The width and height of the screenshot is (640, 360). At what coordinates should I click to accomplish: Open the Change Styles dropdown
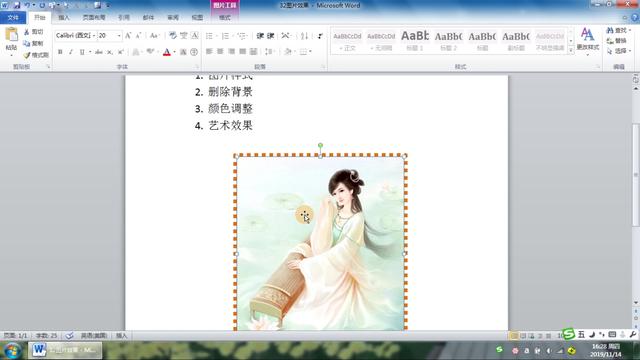click(588, 41)
